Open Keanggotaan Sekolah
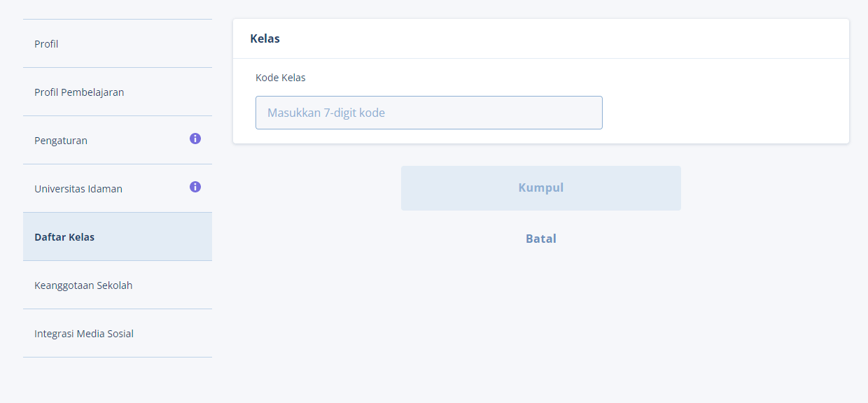 (118, 285)
